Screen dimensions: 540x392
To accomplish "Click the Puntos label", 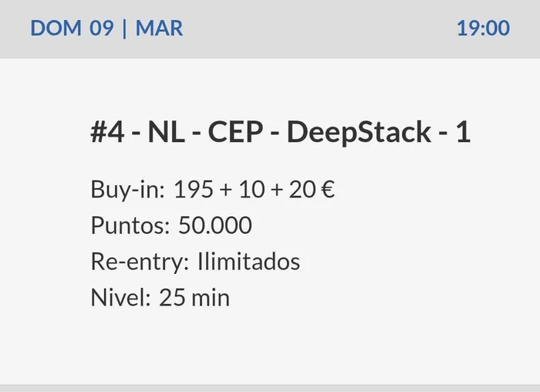I will click(x=130, y=225).
